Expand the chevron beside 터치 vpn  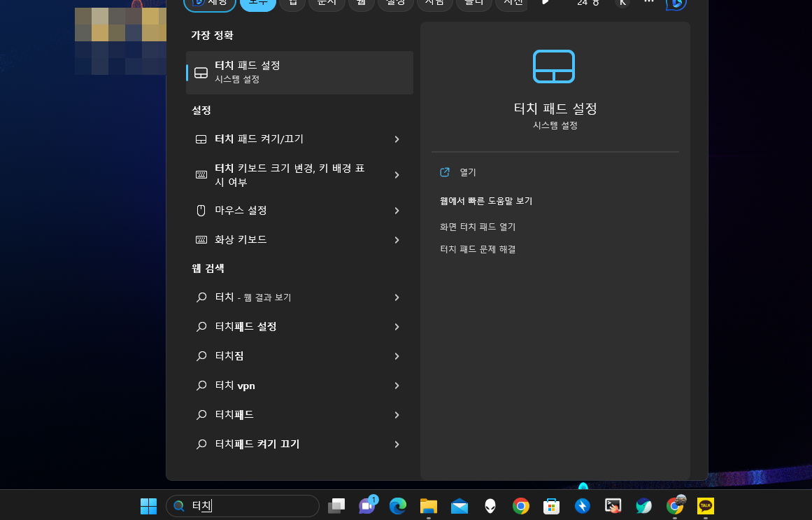tap(397, 386)
